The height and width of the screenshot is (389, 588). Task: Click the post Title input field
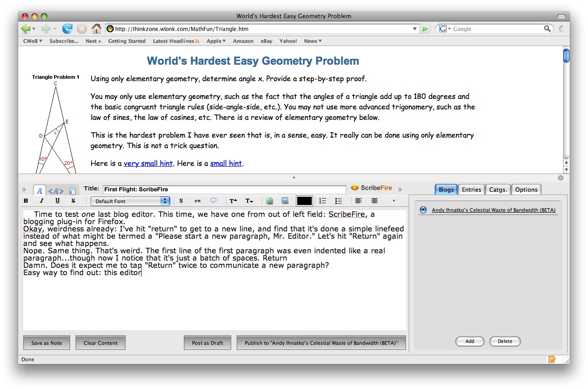coord(224,189)
